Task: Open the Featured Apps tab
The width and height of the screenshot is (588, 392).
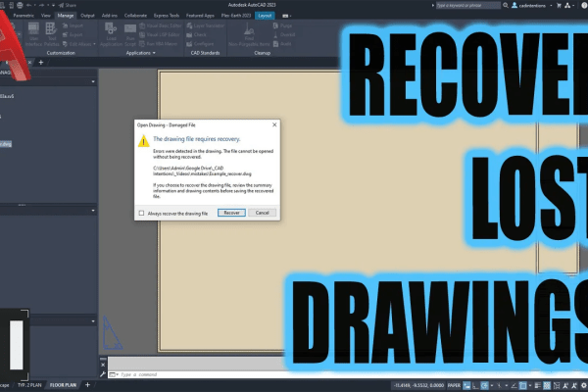Action: click(x=200, y=16)
